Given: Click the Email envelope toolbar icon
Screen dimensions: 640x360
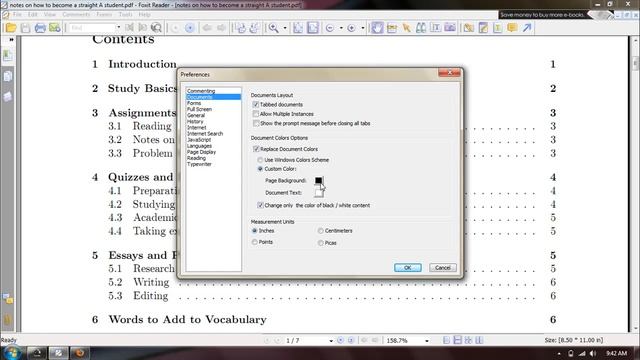Looking at the screenshot, I should [x=54, y=28].
